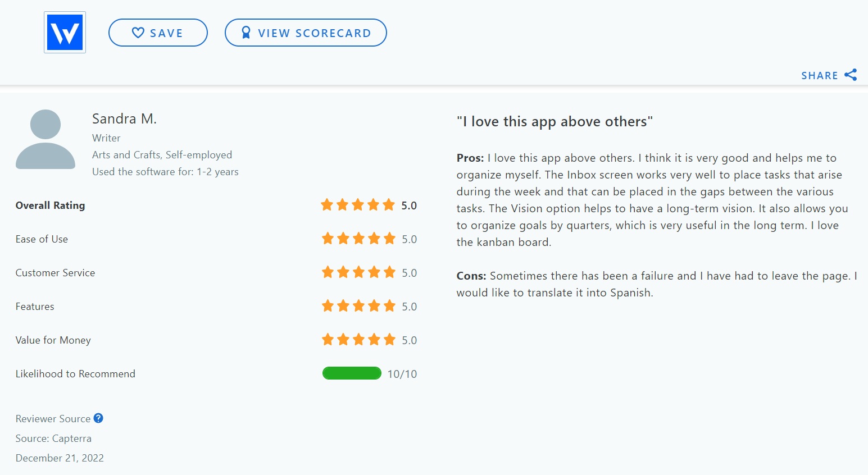The height and width of the screenshot is (475, 868).
Task: Click the Source: Capterra text
Action: click(x=53, y=439)
